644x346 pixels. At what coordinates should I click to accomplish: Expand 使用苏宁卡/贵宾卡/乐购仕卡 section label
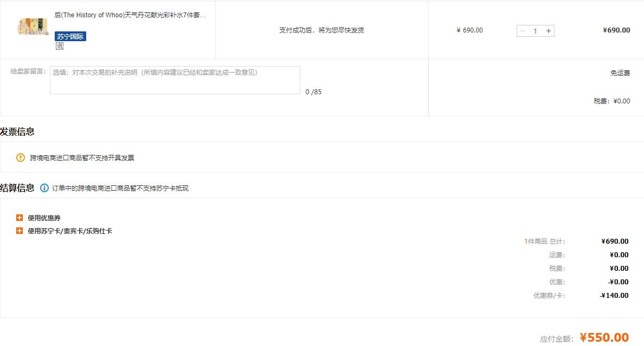pos(70,231)
